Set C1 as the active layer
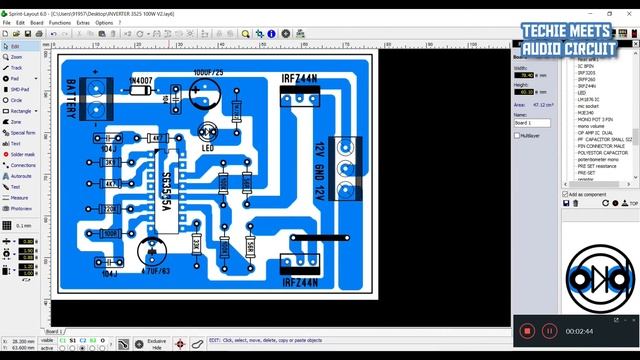The height and width of the screenshot is (360, 640). click(62, 348)
